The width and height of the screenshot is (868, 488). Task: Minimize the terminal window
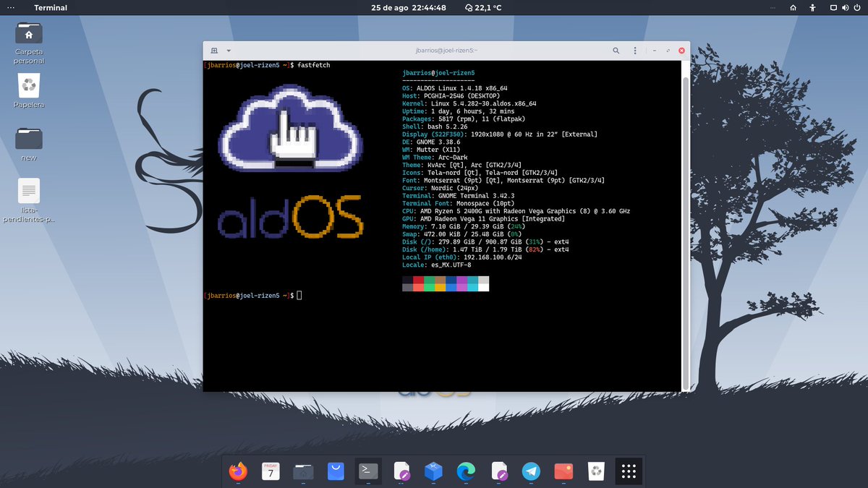pos(655,51)
